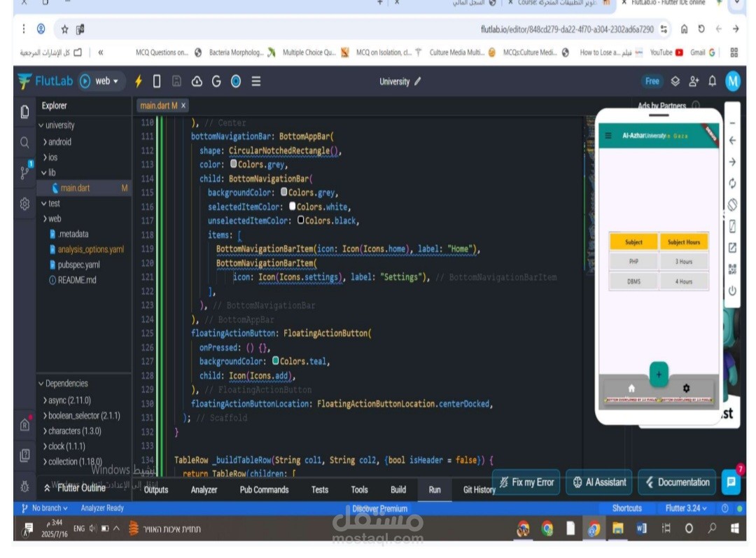Click the cloud download icon
756x558 pixels.
(197, 81)
